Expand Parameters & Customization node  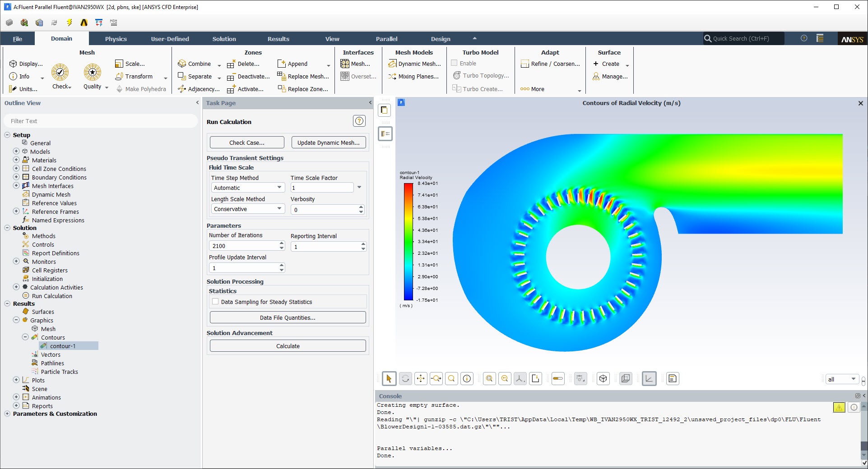coord(7,414)
